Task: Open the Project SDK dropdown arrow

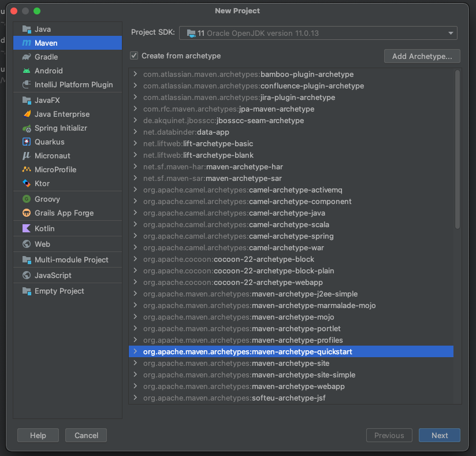Action: (451, 33)
